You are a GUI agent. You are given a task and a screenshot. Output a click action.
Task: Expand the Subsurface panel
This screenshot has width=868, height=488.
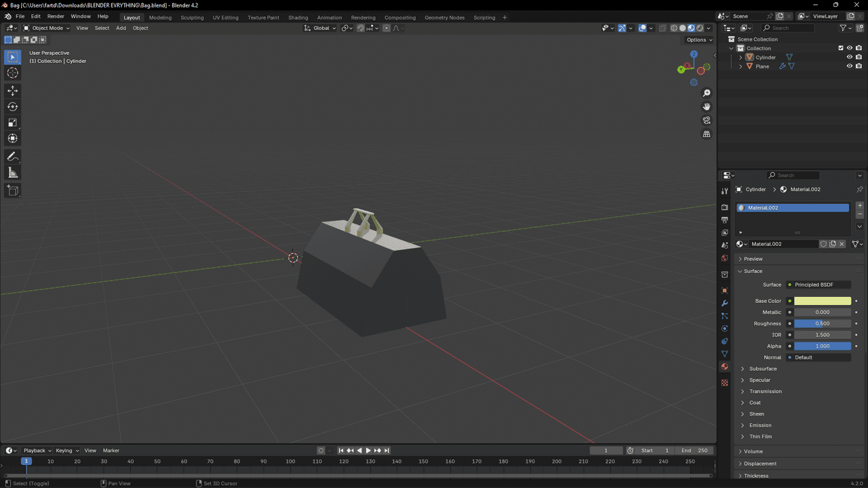[763, 369]
